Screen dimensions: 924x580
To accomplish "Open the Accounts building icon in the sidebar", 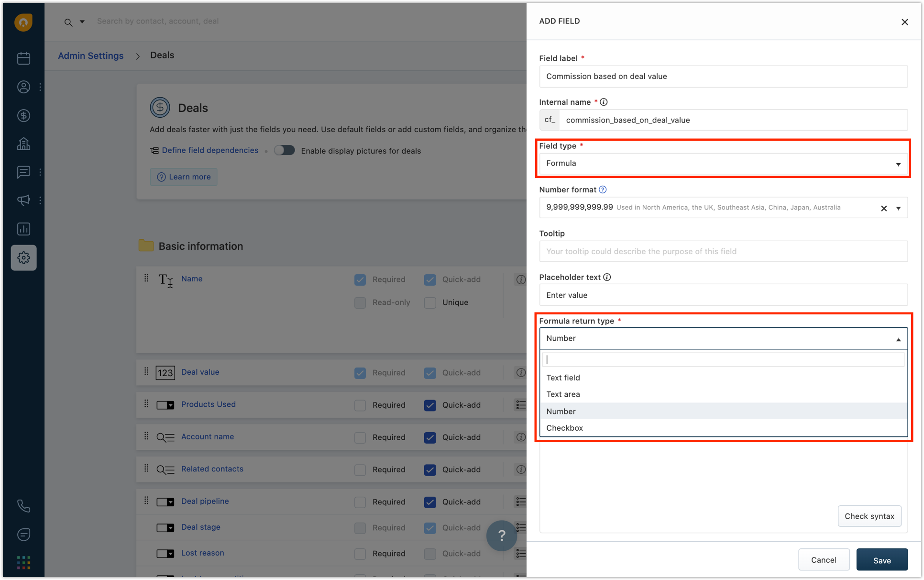I will (x=23, y=144).
